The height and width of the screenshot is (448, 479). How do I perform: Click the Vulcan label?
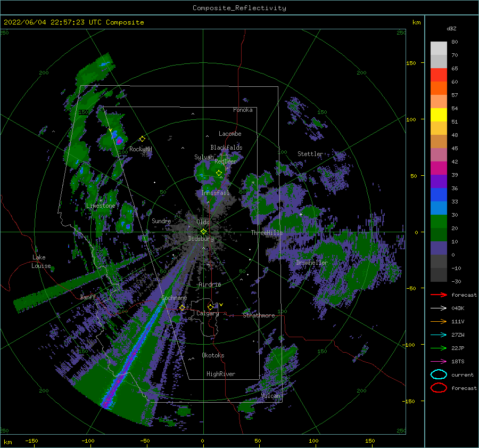[271, 396]
